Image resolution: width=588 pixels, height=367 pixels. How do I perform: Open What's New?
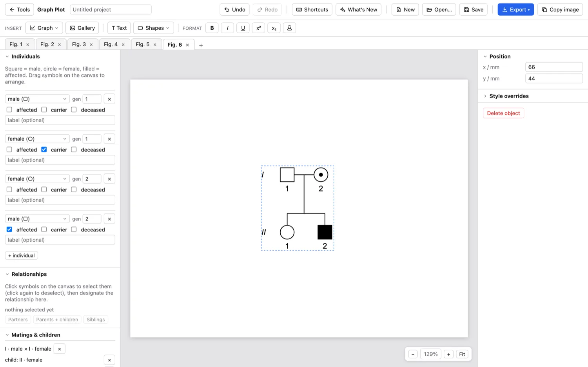(358, 9)
